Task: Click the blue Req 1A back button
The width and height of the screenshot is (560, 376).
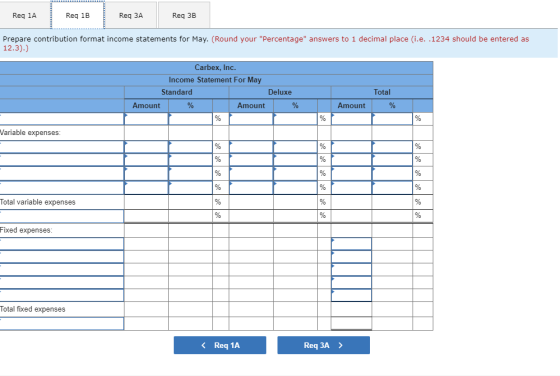Action: pyautogui.click(x=220, y=345)
